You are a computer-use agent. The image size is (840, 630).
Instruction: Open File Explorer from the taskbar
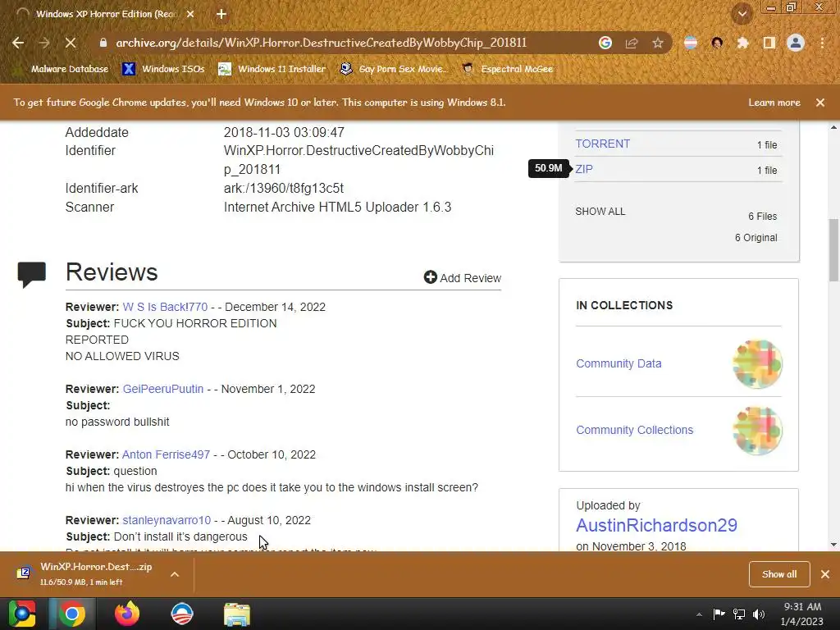pyautogui.click(x=237, y=614)
